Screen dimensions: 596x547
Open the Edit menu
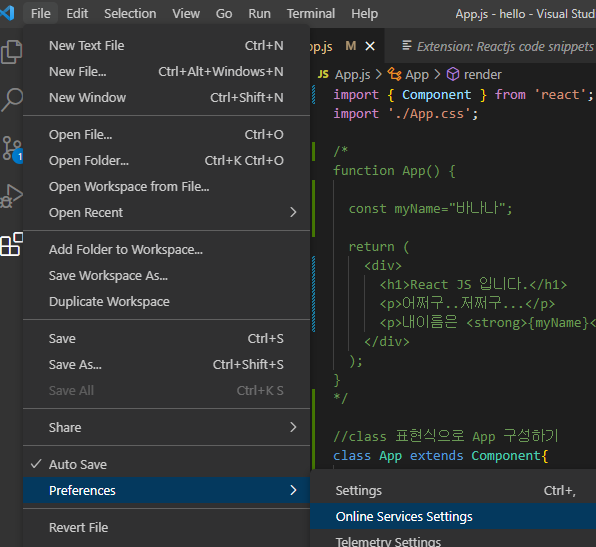pyautogui.click(x=77, y=14)
